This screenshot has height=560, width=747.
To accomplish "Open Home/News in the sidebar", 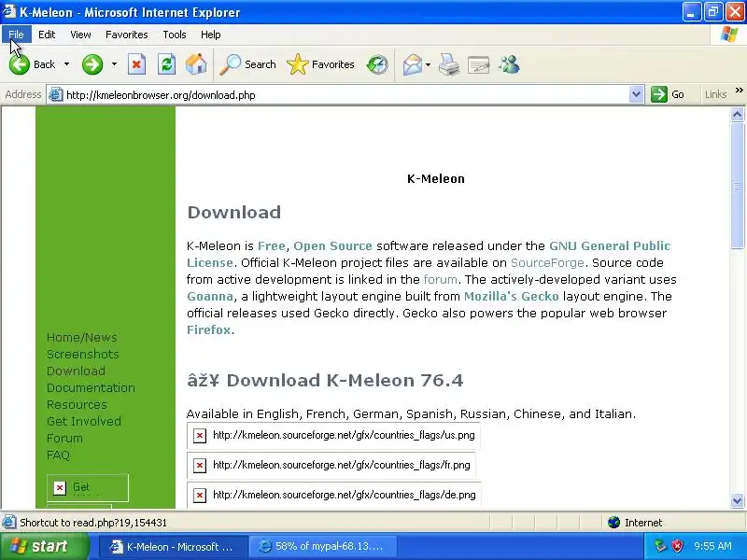I will 82,338.
